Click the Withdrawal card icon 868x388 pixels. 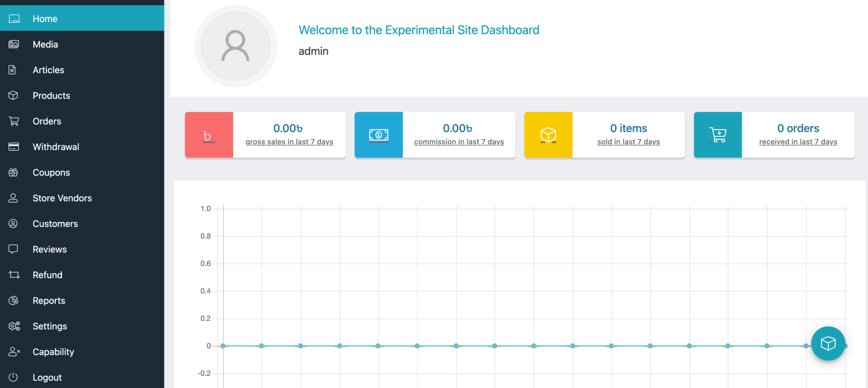(14, 147)
